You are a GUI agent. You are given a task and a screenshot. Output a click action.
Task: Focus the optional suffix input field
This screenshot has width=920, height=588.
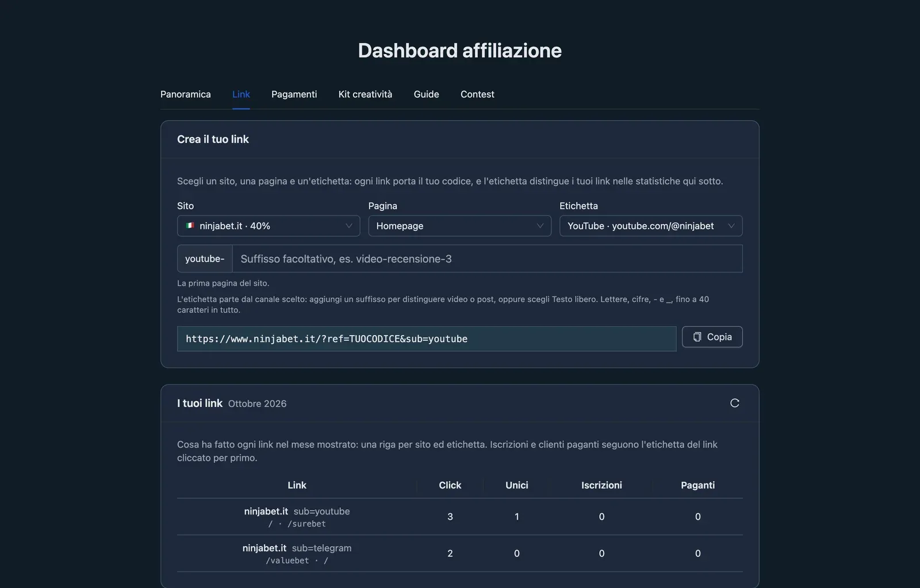(487, 259)
